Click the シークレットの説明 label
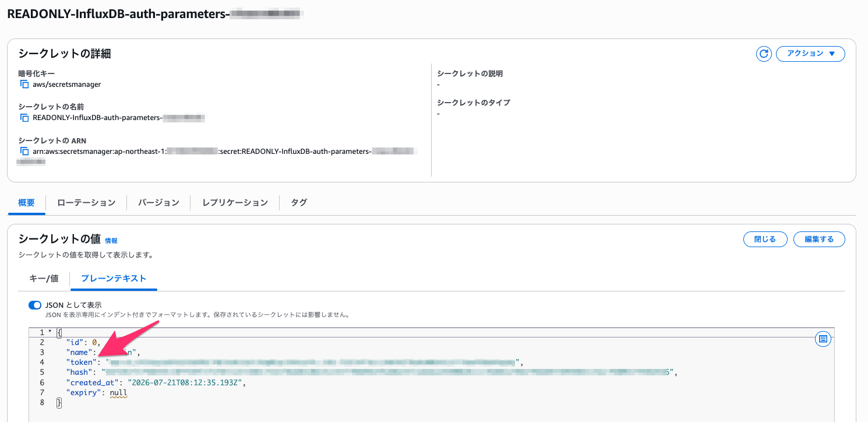This screenshot has height=422, width=868. pos(470,74)
